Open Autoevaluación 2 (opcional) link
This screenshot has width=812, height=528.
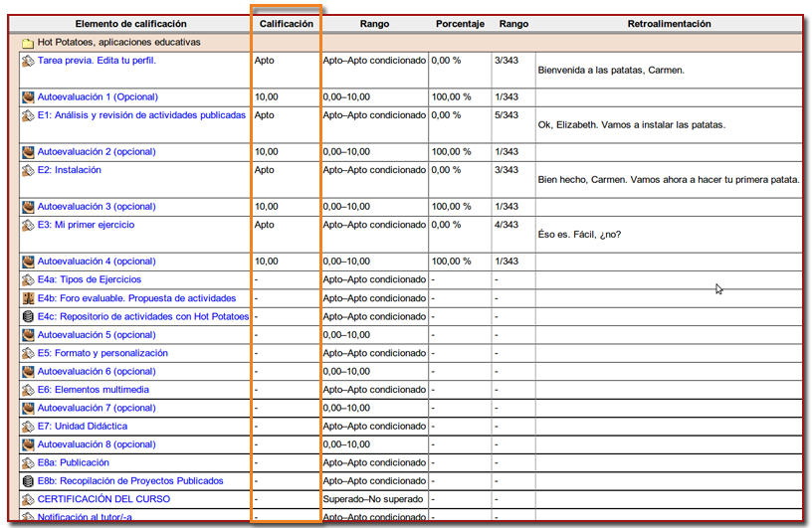click(97, 152)
